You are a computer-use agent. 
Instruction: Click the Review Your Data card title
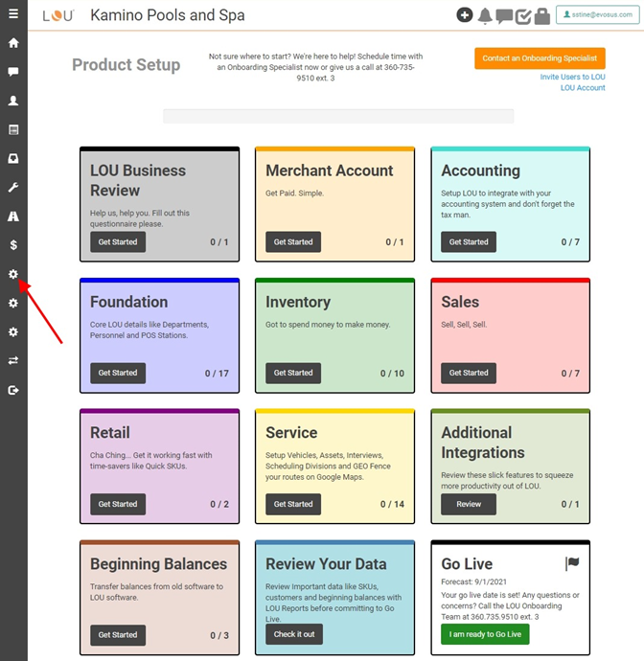pyautogui.click(x=326, y=564)
